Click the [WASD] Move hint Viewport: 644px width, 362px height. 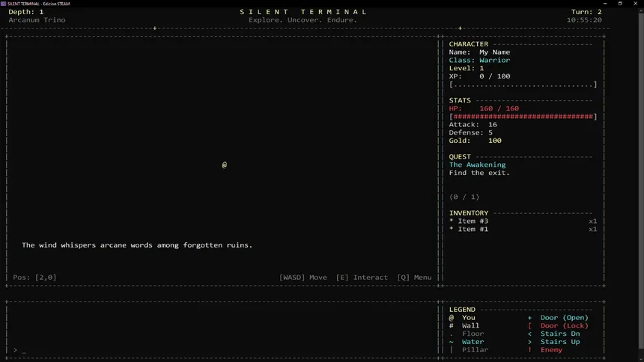point(303,277)
